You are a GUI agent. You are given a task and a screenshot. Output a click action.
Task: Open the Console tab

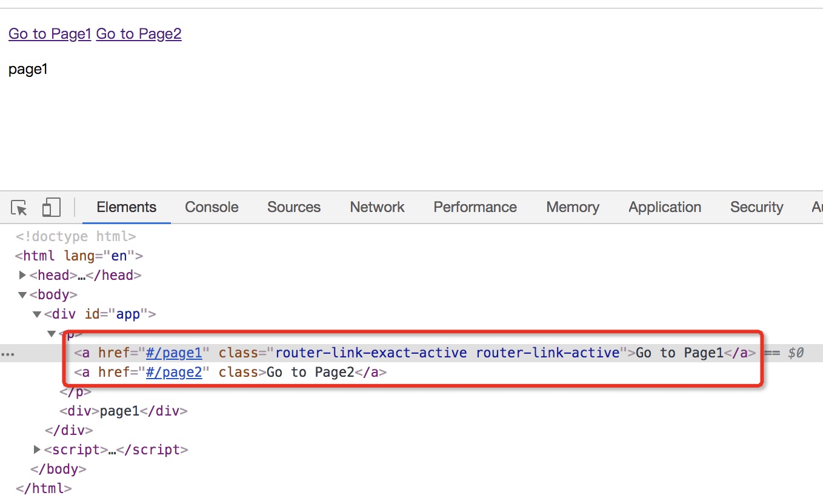pyautogui.click(x=212, y=207)
